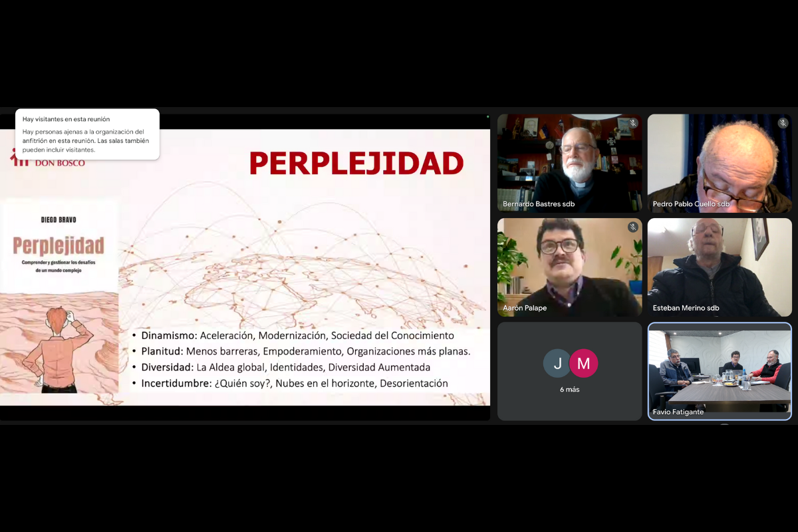Click the "Aarón Palape" name label
Viewport: 798px width, 532px height.
(x=525, y=308)
